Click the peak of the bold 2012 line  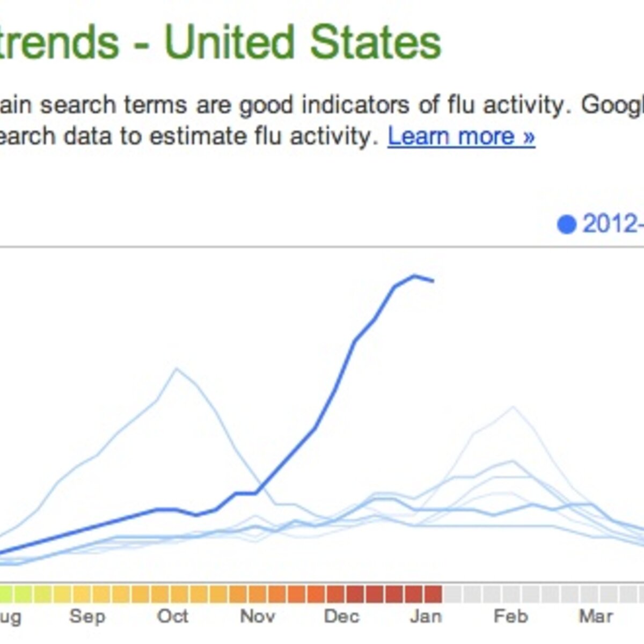click(414, 276)
